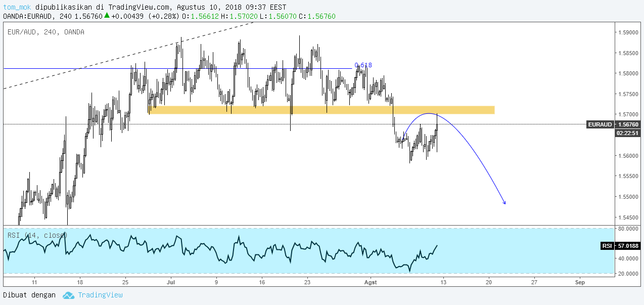Click the 18 date label on time axis

(80, 283)
